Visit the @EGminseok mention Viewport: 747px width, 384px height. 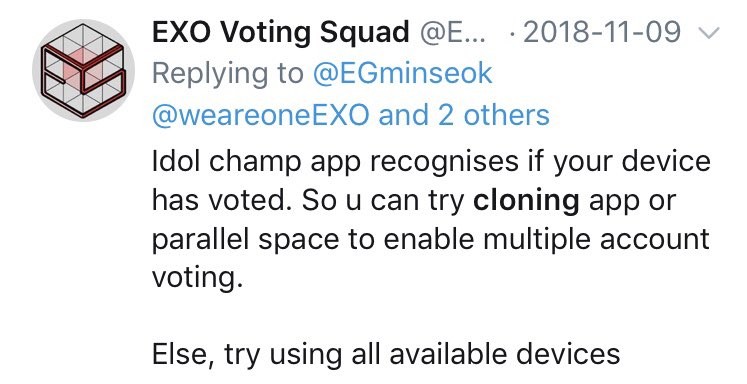click(x=403, y=74)
